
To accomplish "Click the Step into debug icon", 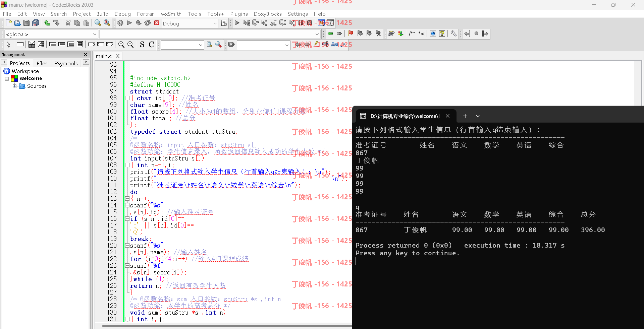I will (x=264, y=23).
